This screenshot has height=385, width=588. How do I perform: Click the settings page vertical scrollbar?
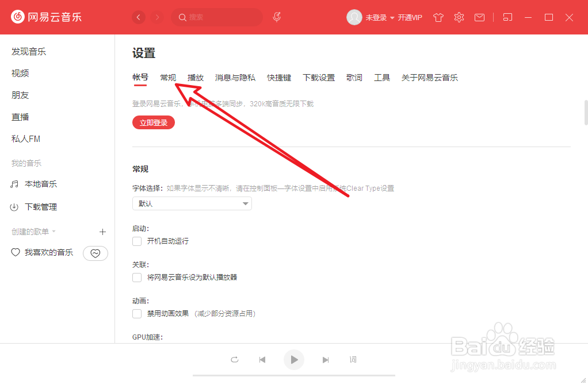tap(586, 113)
